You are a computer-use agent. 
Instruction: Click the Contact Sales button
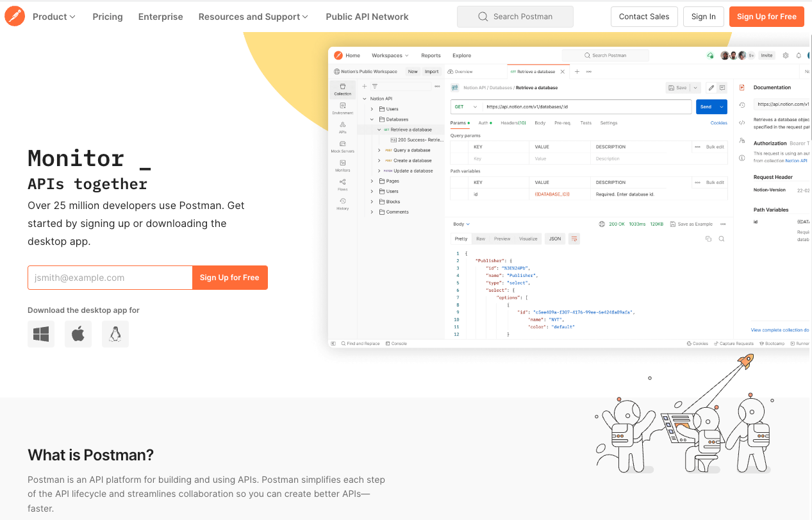(x=644, y=17)
